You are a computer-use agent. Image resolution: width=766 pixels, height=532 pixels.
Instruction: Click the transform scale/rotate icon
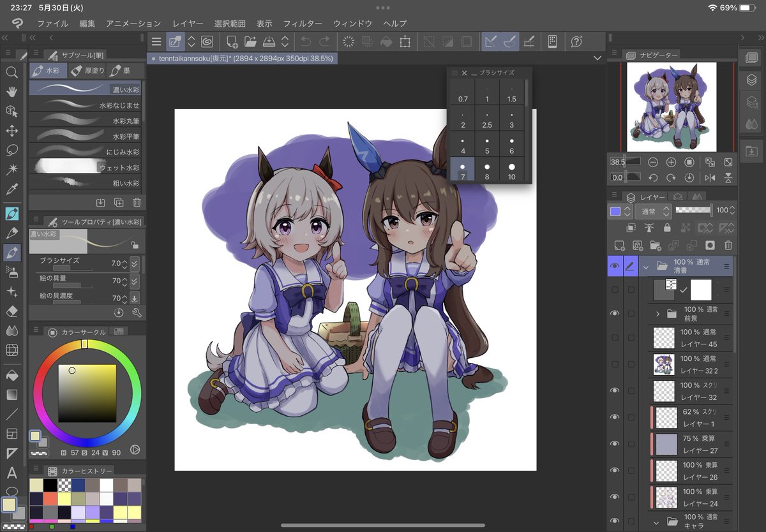point(405,41)
